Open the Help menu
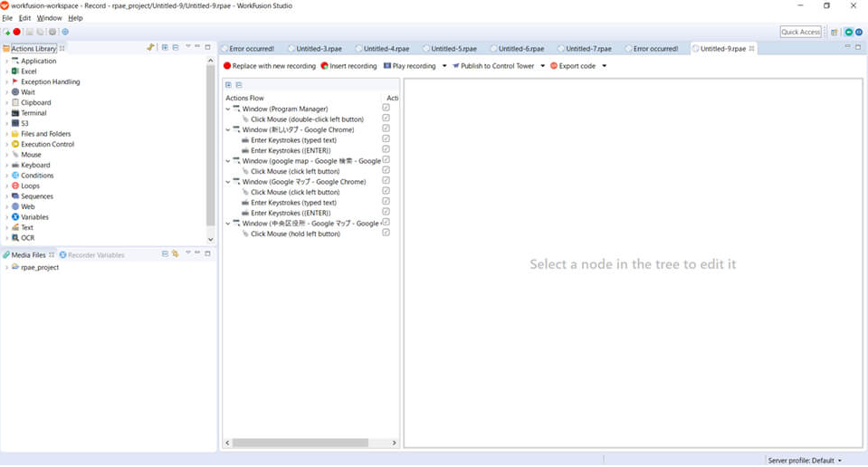868x467 pixels. tap(75, 18)
